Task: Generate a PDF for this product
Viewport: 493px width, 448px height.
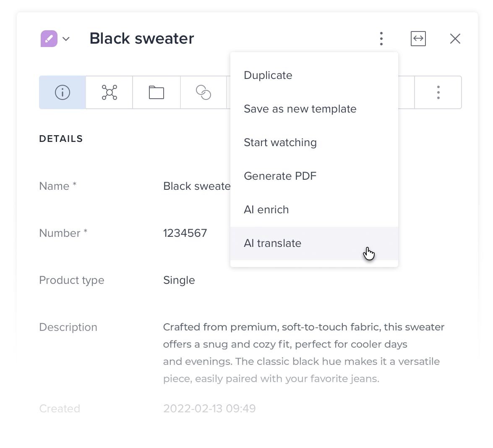Action: point(280,176)
